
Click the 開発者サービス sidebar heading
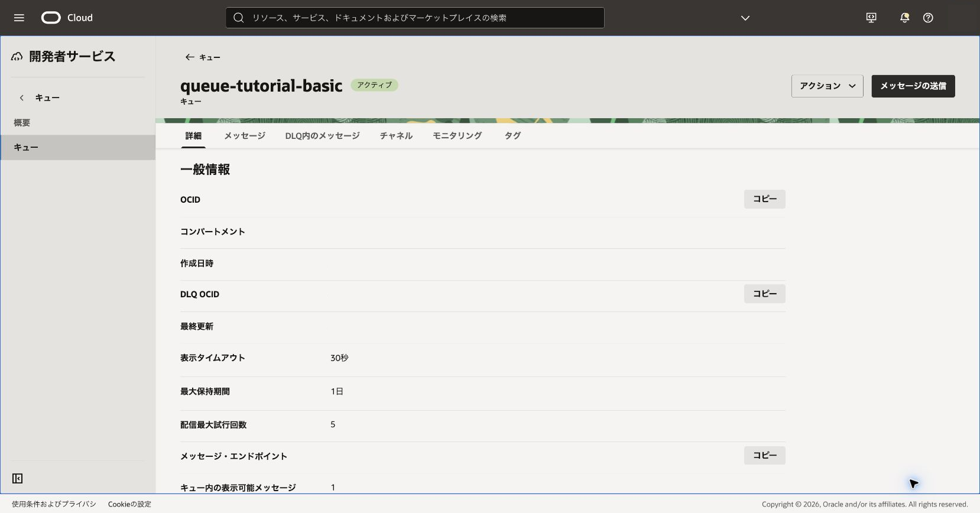point(72,57)
